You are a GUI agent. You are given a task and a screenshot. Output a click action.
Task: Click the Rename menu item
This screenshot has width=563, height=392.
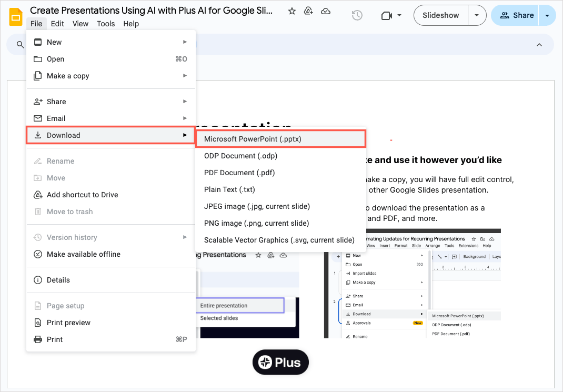111,161
